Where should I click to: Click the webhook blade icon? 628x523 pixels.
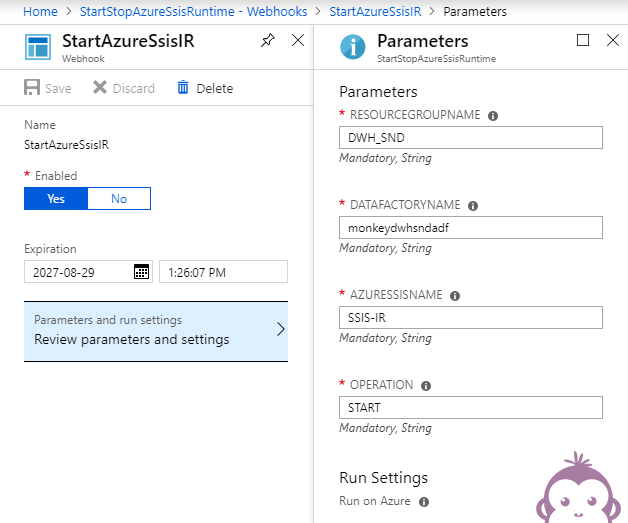(38, 47)
